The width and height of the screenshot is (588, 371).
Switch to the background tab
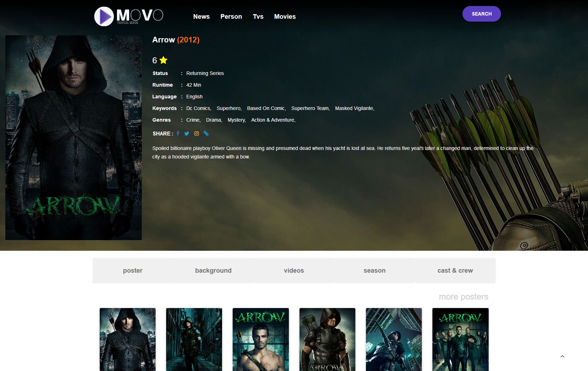click(x=214, y=271)
